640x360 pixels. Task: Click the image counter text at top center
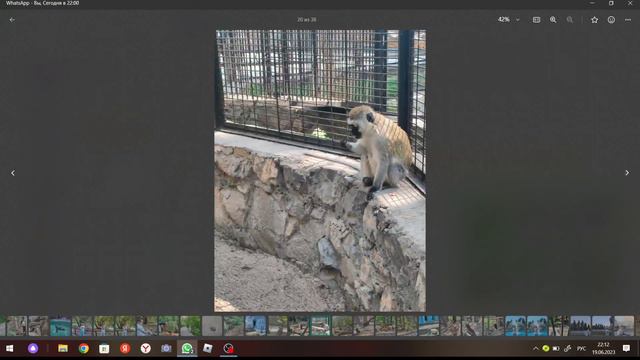click(x=307, y=20)
